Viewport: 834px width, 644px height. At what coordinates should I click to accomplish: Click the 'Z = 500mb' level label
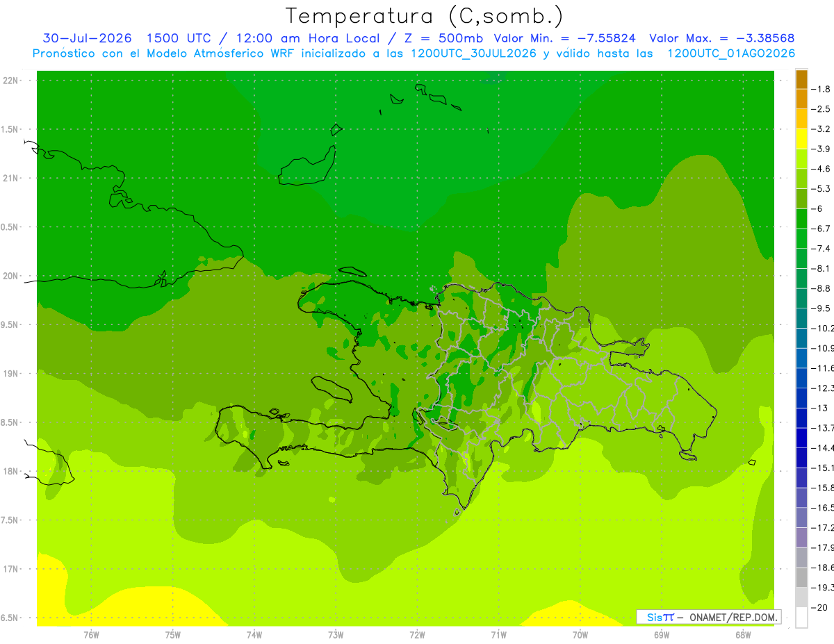(x=444, y=38)
